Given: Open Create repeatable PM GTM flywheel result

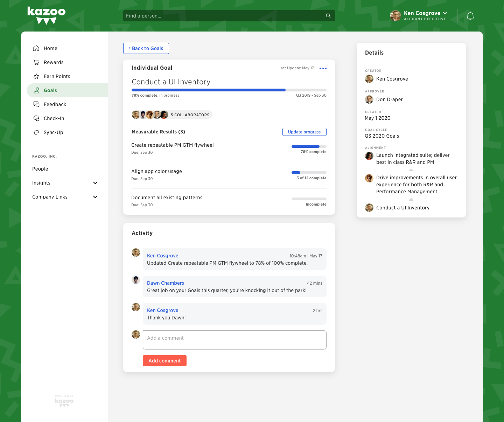Looking at the screenshot, I should click(173, 145).
